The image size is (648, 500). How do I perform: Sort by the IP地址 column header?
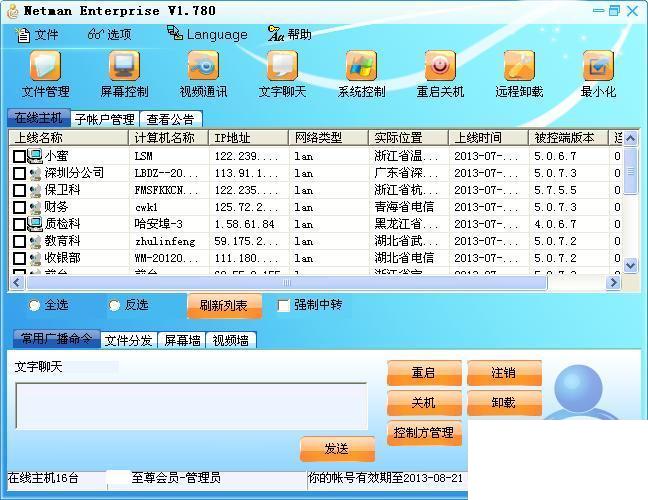(x=248, y=138)
